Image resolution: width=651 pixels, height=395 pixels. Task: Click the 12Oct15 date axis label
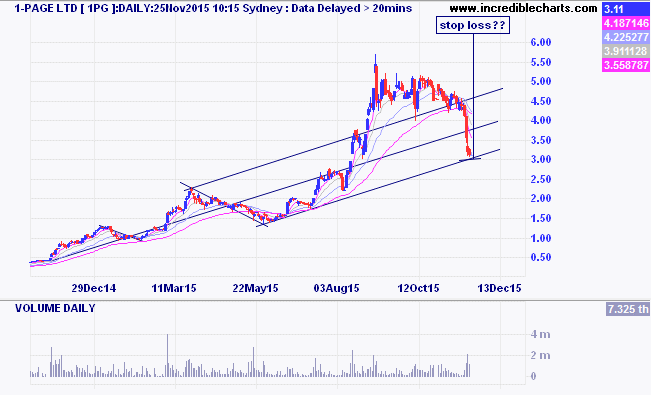[418, 288]
